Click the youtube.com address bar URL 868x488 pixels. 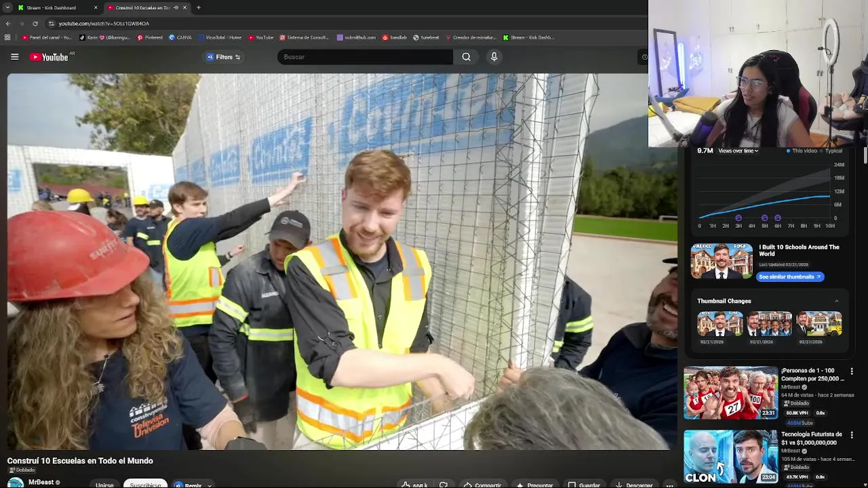[x=104, y=23]
